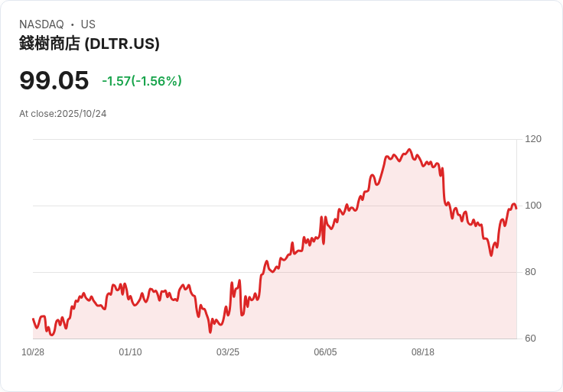Click the last point at the chart's right end
Viewport: 563px width, 392px height.
(x=516, y=209)
